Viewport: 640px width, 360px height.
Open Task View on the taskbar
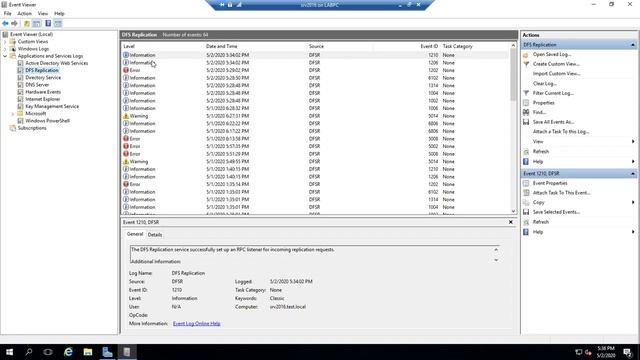(x=48, y=352)
